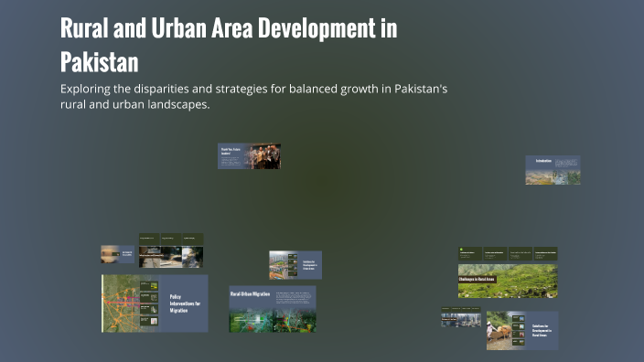Image resolution: width=644 pixels, height=362 pixels.
Task: Select the second green card above Challenges in Rural Areas
Action: [495, 253]
